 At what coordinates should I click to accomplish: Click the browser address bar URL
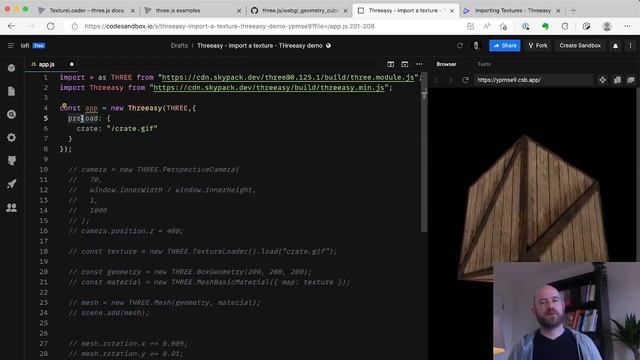[229, 26]
